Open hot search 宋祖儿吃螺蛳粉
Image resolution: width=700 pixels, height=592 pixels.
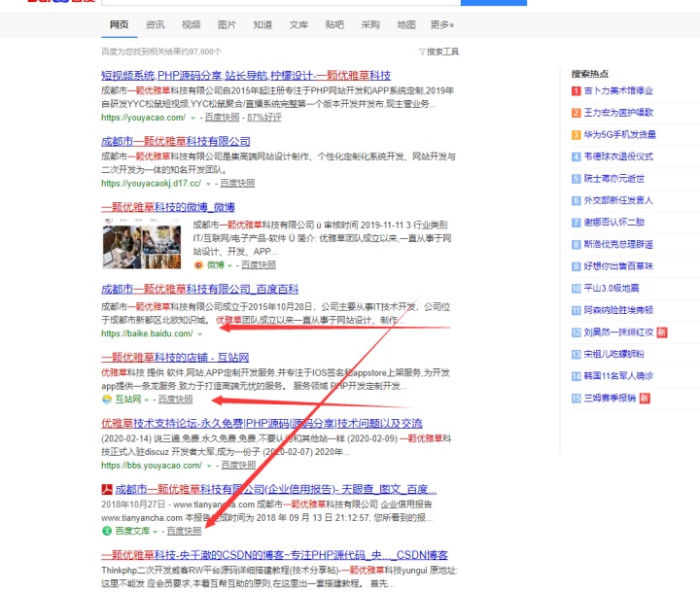613,355
